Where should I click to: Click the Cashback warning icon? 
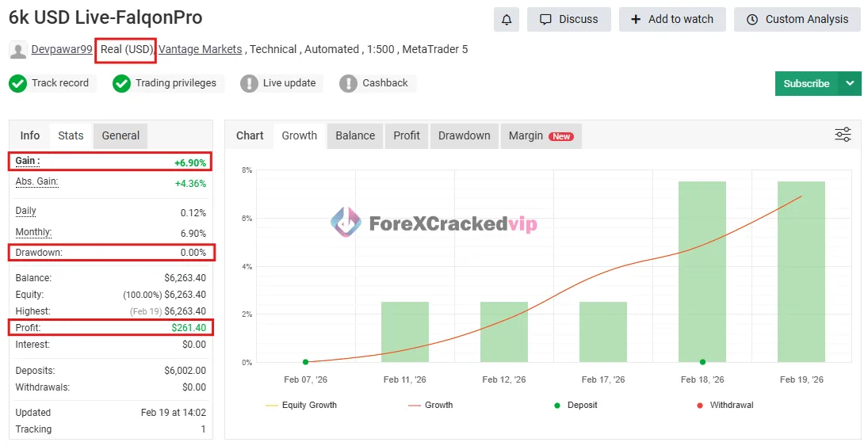[348, 83]
